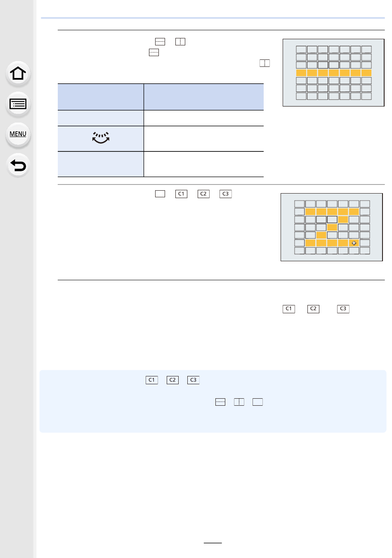392x558 pixels.
Task: Click the orange highlighted row in AF grid
Action: tap(334, 73)
